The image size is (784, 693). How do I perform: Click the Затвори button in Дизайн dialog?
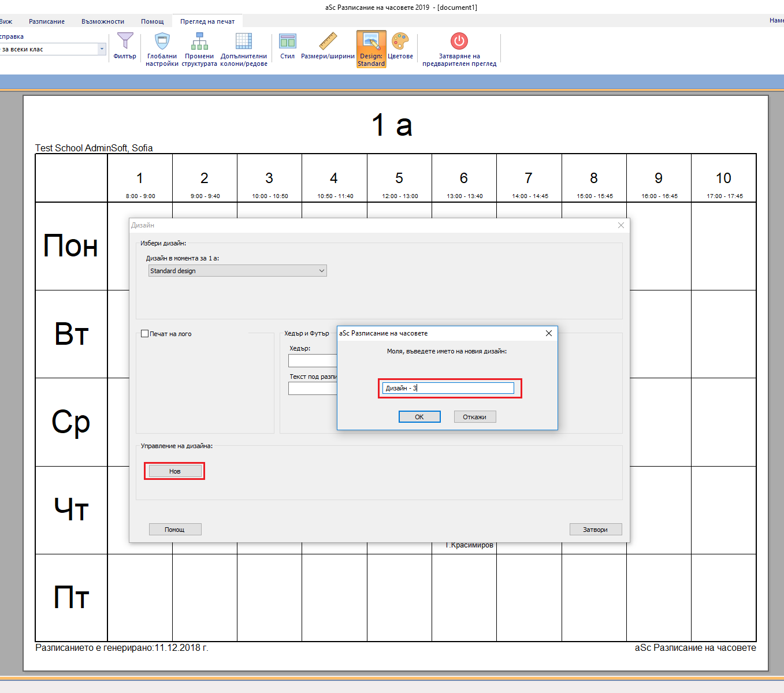(595, 530)
